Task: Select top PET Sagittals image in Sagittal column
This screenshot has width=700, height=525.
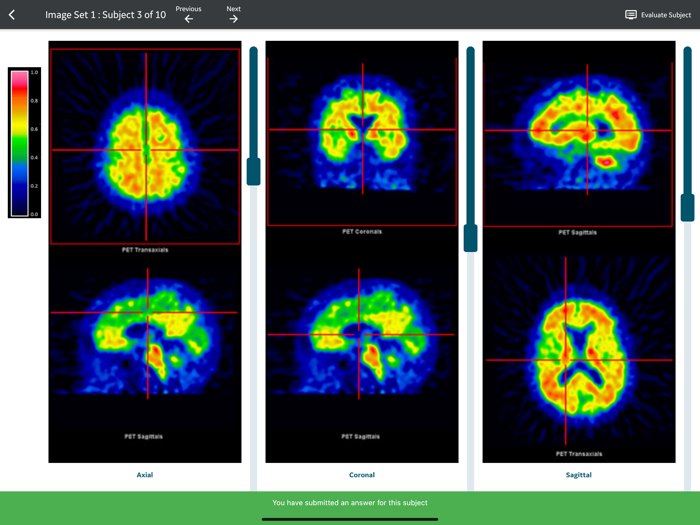Action: [x=579, y=132]
